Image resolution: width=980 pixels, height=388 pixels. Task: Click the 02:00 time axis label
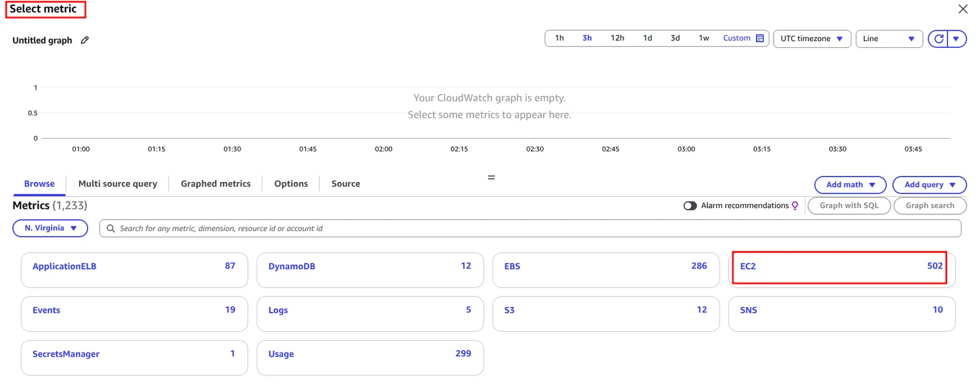[383, 149]
